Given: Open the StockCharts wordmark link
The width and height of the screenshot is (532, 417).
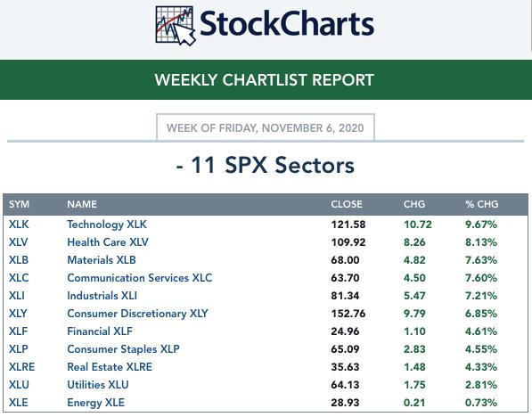Looking at the screenshot, I should pos(287,24).
